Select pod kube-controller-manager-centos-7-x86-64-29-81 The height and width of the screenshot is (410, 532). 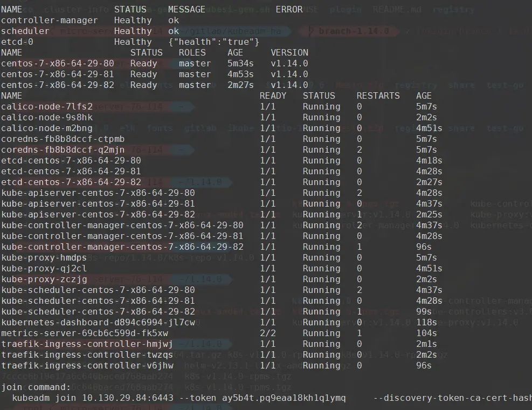pos(122,236)
